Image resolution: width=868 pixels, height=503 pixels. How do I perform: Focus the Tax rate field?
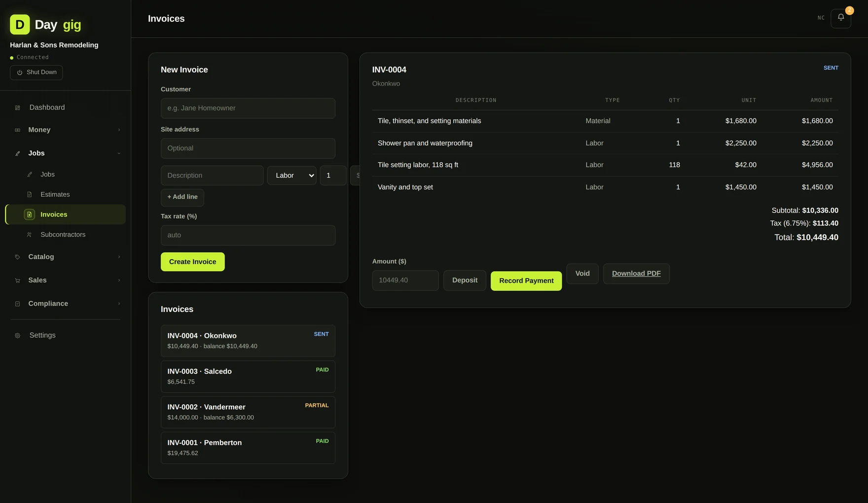[x=248, y=235]
